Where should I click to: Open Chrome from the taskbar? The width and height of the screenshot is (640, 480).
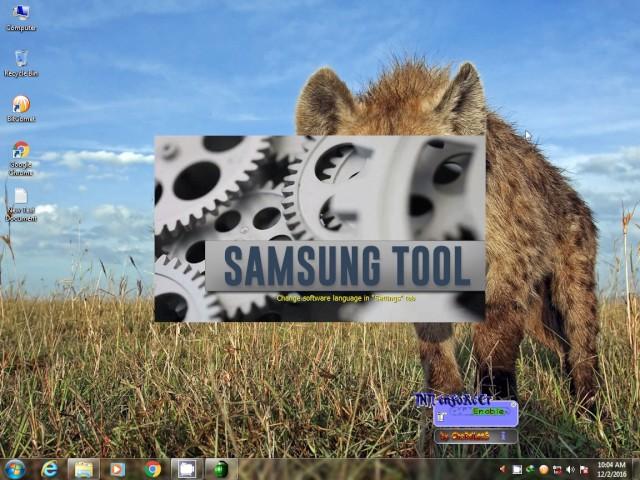[152, 469]
